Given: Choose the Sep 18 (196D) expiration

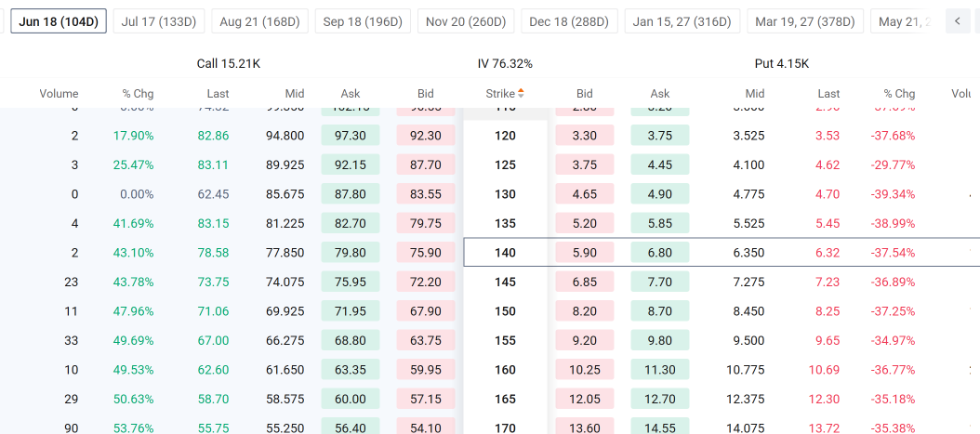Looking at the screenshot, I should [x=363, y=21].
